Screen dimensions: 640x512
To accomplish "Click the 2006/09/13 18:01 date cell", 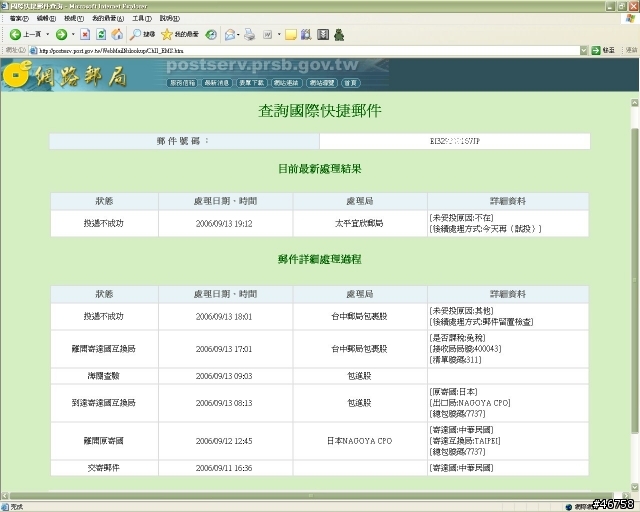I will pos(224,316).
